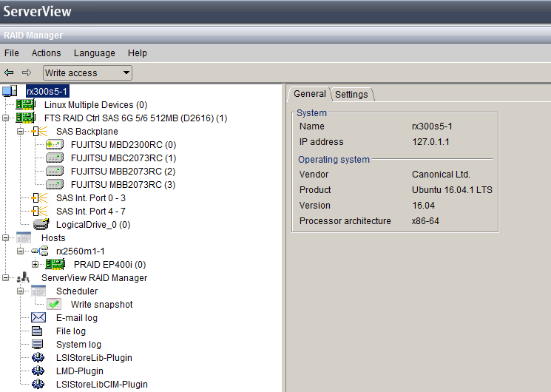Select FUJITSU MBD2300RC (0) disk label
This screenshot has height=392, width=551.
(x=124, y=145)
